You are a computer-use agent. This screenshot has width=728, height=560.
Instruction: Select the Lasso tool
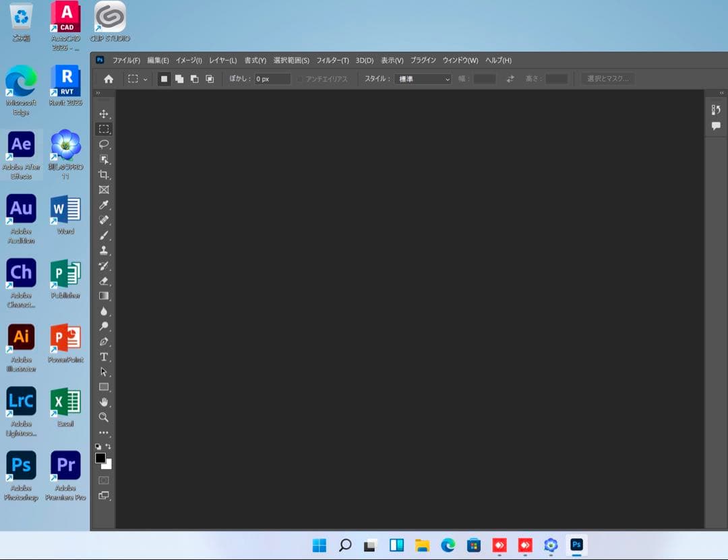[x=104, y=144]
